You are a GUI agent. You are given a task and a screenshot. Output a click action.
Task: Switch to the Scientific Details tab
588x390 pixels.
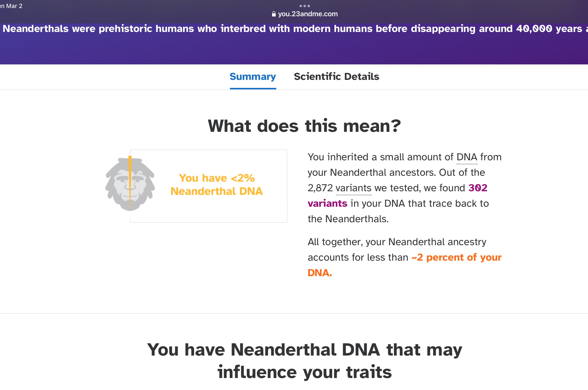(336, 77)
